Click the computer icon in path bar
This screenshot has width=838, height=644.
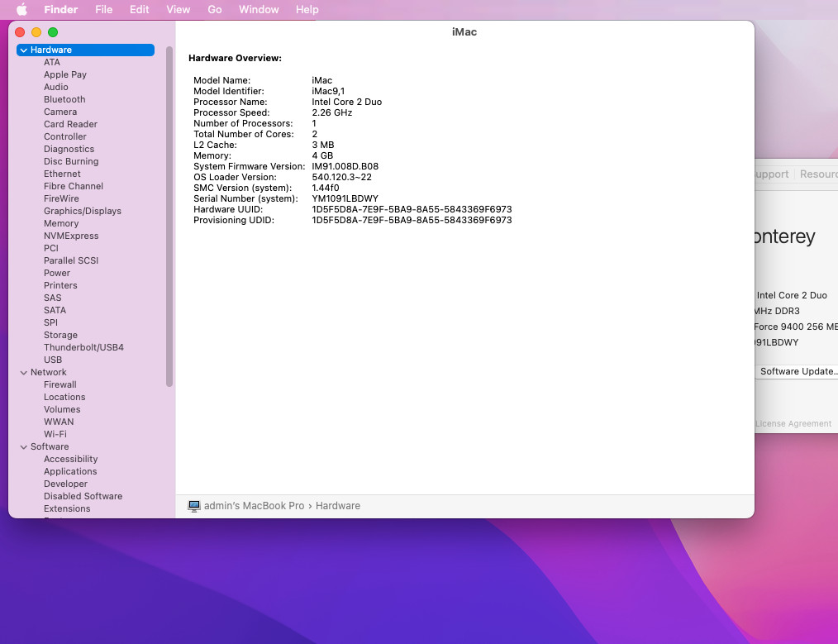(194, 506)
